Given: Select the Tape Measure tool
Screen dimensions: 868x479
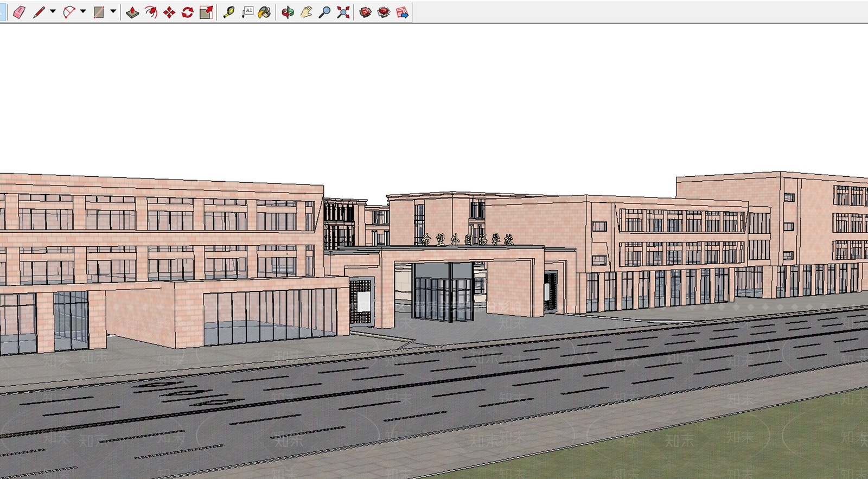Looking at the screenshot, I should 228,12.
